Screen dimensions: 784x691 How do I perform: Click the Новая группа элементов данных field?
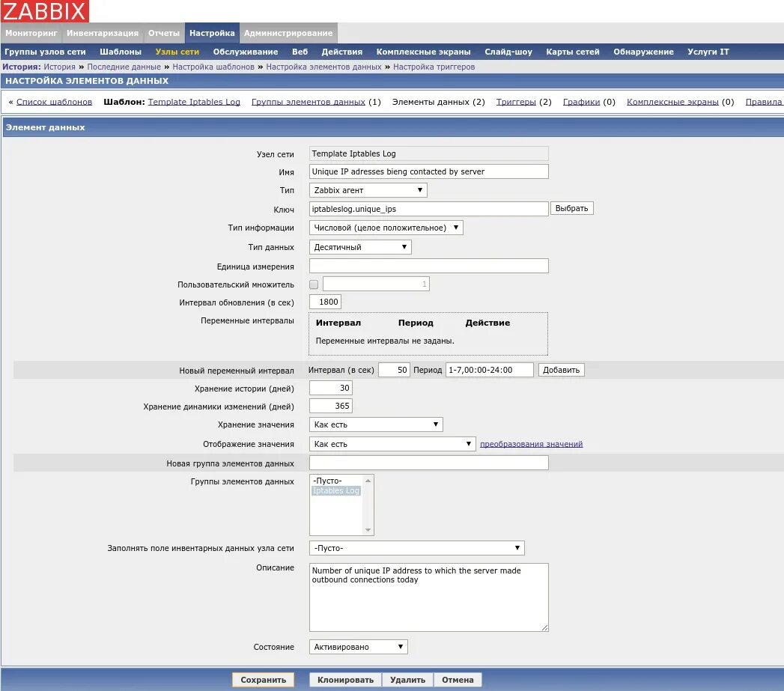tap(429, 463)
